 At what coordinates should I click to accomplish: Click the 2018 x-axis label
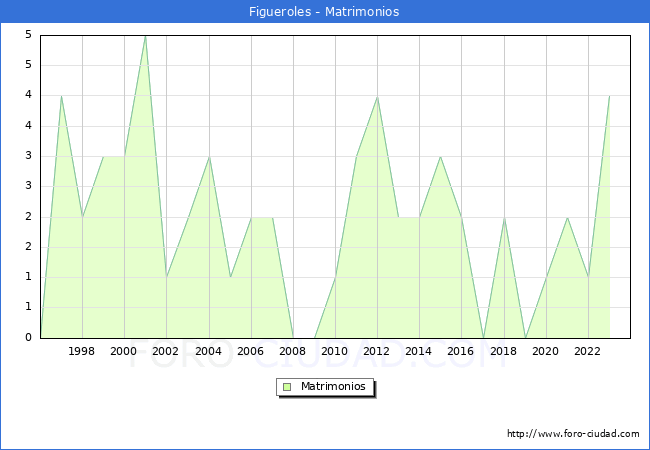503,351
